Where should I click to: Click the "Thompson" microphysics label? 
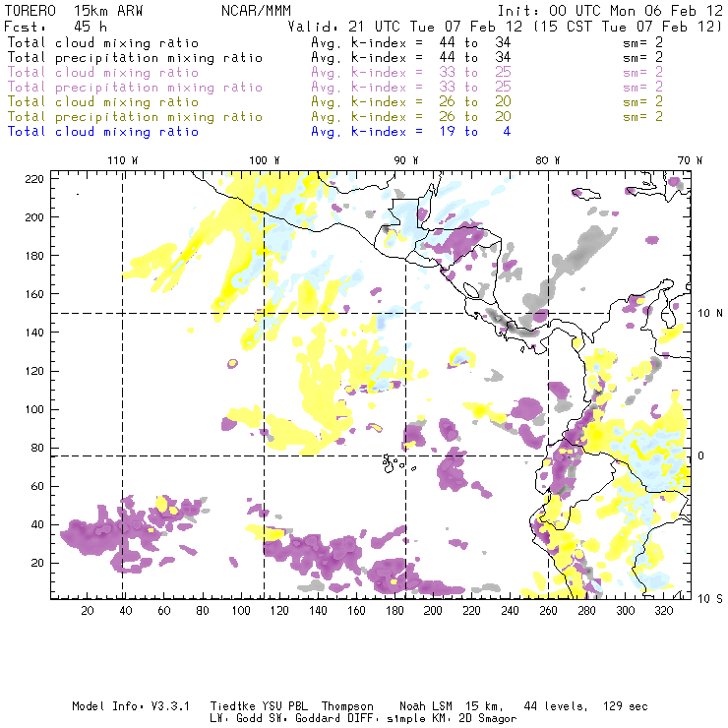347,706
